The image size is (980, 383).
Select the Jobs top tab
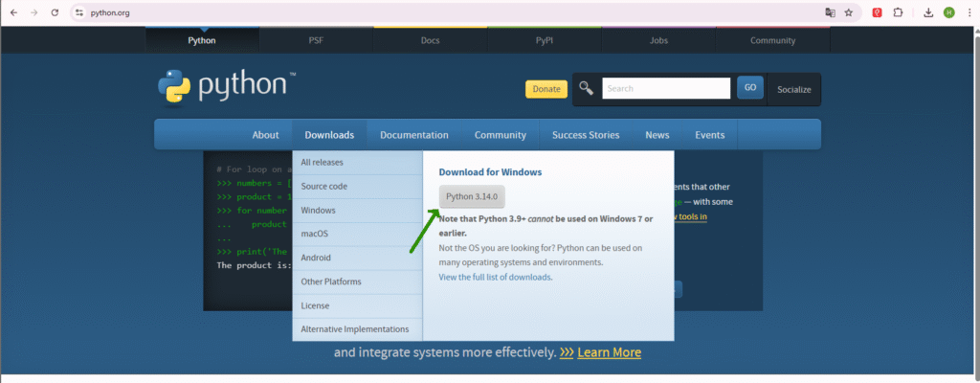tap(658, 40)
